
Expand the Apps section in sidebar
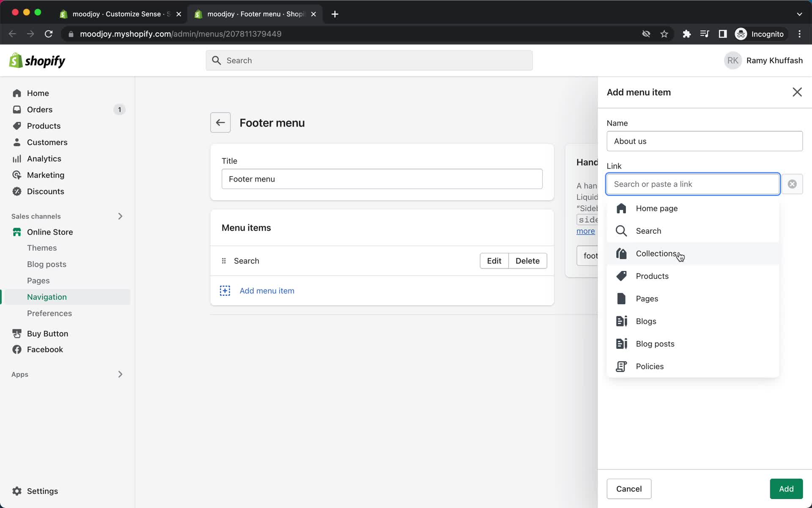click(120, 374)
